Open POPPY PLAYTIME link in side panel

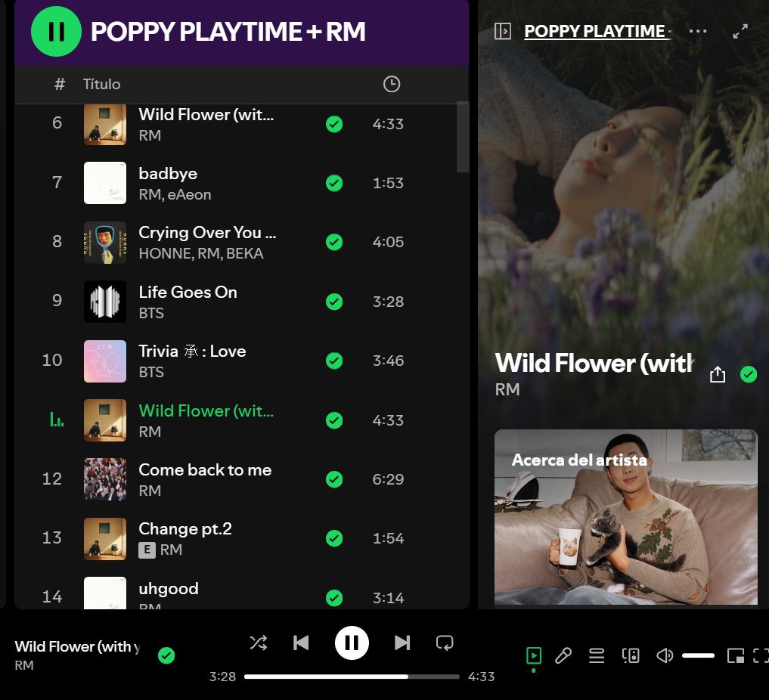tap(597, 32)
